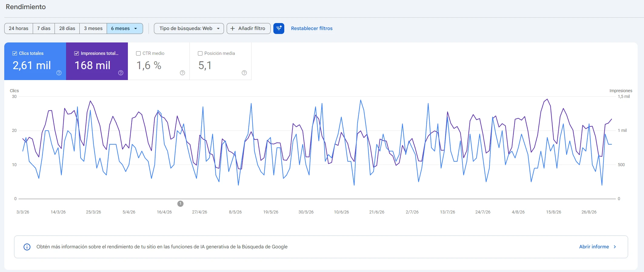The width and height of the screenshot is (644, 272).
Task: Click the 5,1 average position value
Action: (x=205, y=65)
